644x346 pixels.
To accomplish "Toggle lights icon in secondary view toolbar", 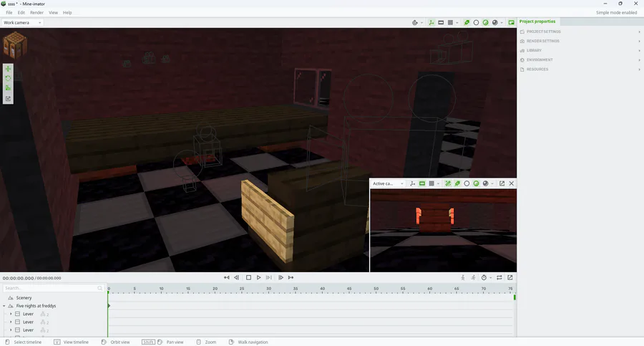I will pos(457,183).
